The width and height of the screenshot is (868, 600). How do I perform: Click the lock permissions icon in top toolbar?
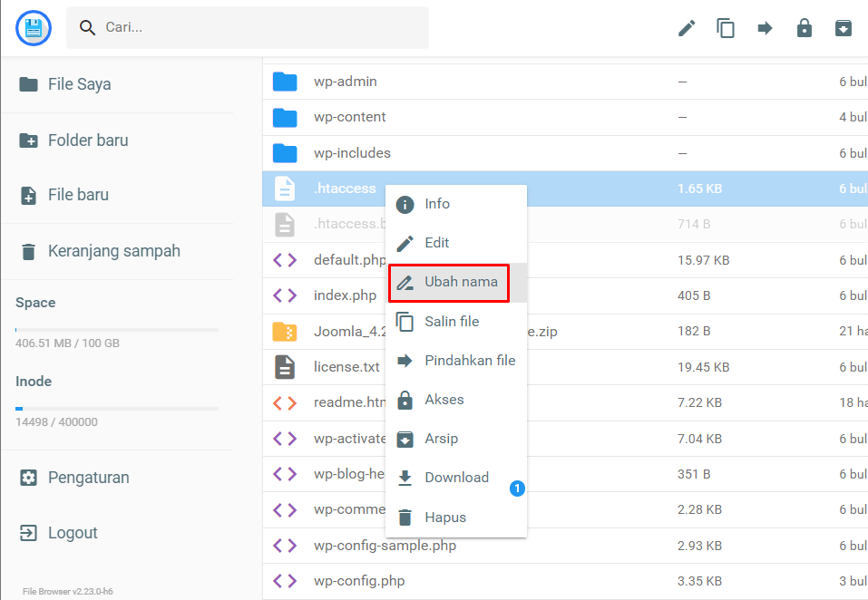tap(804, 28)
